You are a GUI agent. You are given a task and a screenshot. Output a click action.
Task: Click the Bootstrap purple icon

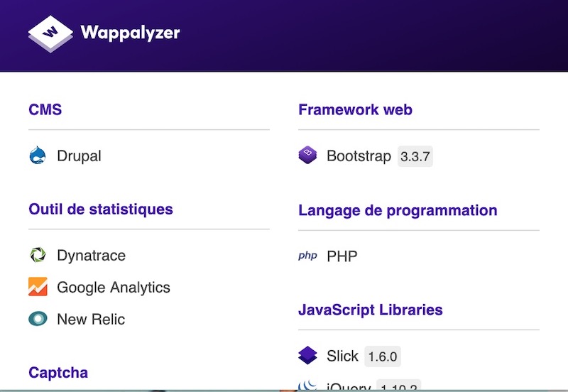click(x=307, y=156)
